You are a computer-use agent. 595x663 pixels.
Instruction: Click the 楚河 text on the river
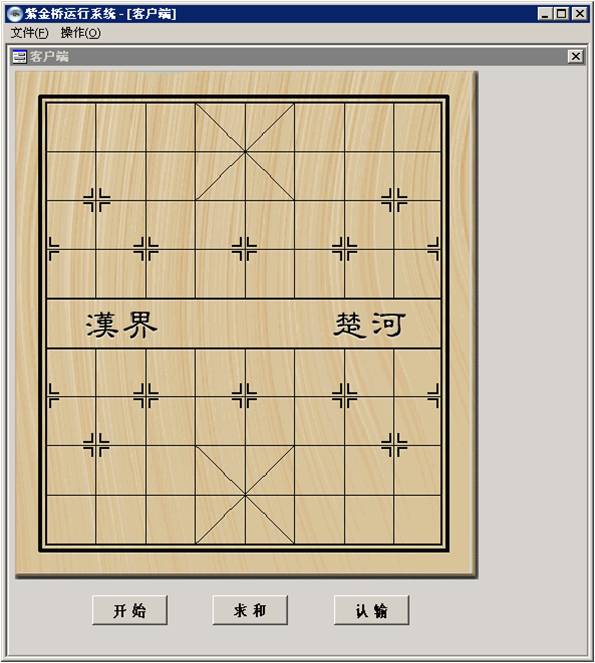click(370, 325)
